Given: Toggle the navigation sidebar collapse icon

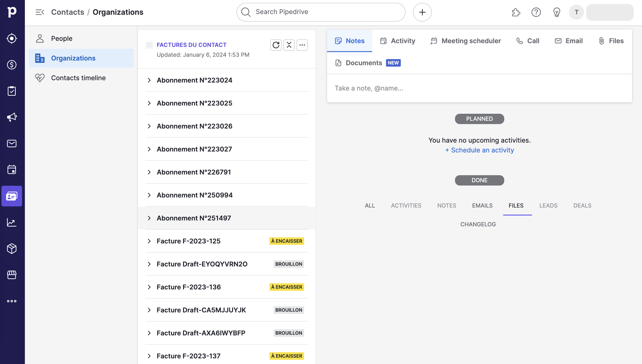Looking at the screenshot, I should pyautogui.click(x=40, y=12).
